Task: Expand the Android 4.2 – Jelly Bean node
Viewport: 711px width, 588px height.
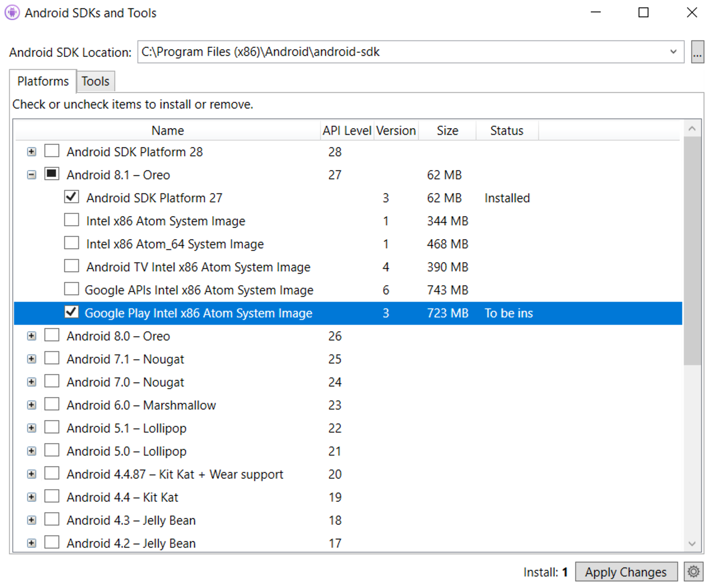Action: click(31, 543)
